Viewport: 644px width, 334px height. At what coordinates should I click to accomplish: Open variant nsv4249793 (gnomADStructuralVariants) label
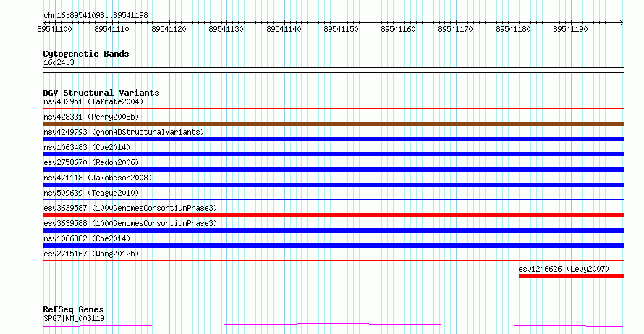point(124,132)
